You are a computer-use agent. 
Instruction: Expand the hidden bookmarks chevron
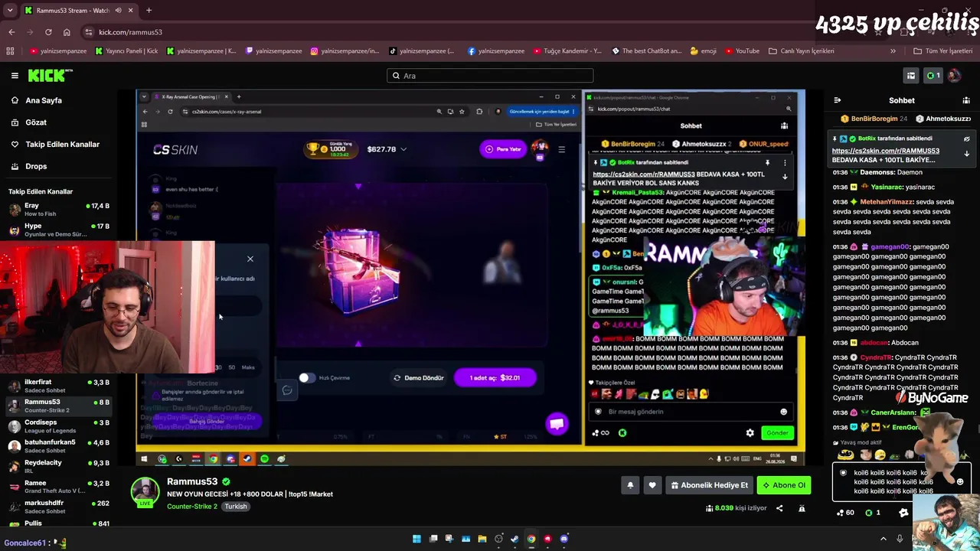point(893,51)
